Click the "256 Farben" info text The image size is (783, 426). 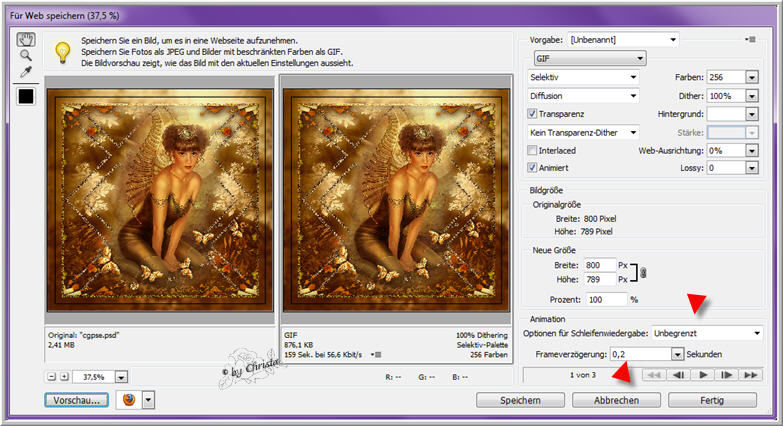[489, 355]
